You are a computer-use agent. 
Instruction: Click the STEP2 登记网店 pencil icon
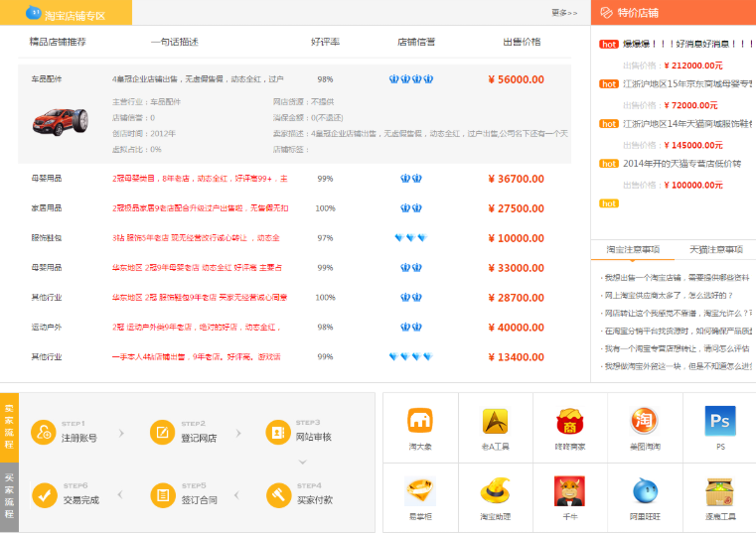[163, 432]
